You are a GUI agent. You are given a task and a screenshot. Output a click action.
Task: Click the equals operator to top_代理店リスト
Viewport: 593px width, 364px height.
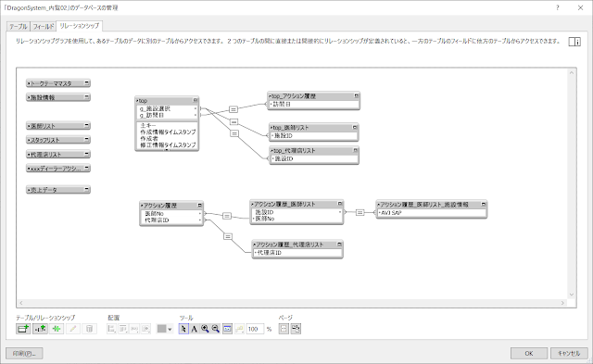(234, 133)
